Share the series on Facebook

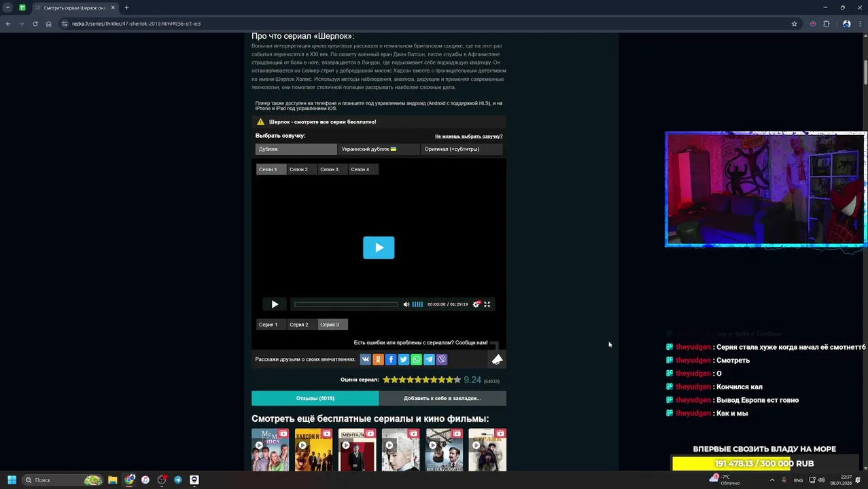pyautogui.click(x=391, y=359)
